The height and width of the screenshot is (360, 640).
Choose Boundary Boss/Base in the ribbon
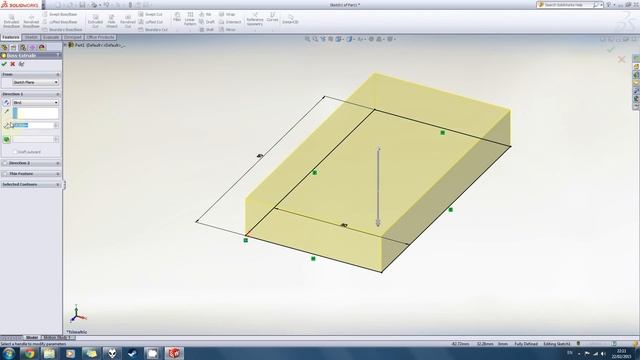pyautogui.click(x=62, y=30)
